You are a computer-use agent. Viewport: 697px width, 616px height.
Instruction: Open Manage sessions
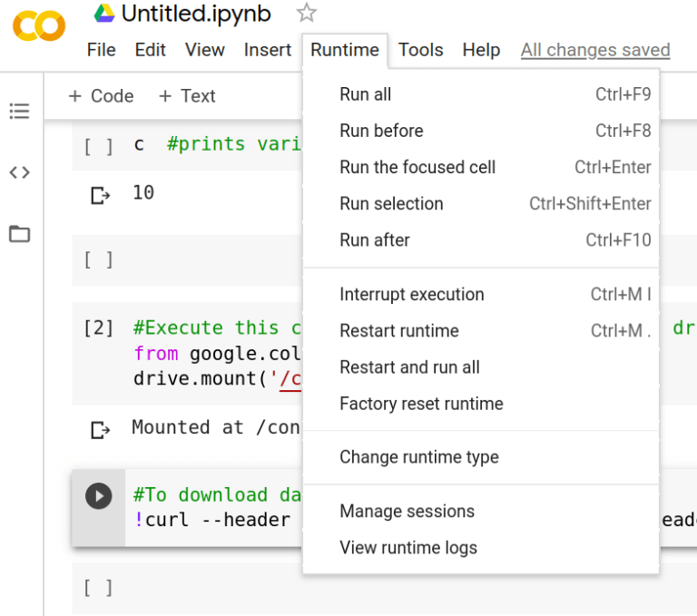(x=481, y=511)
